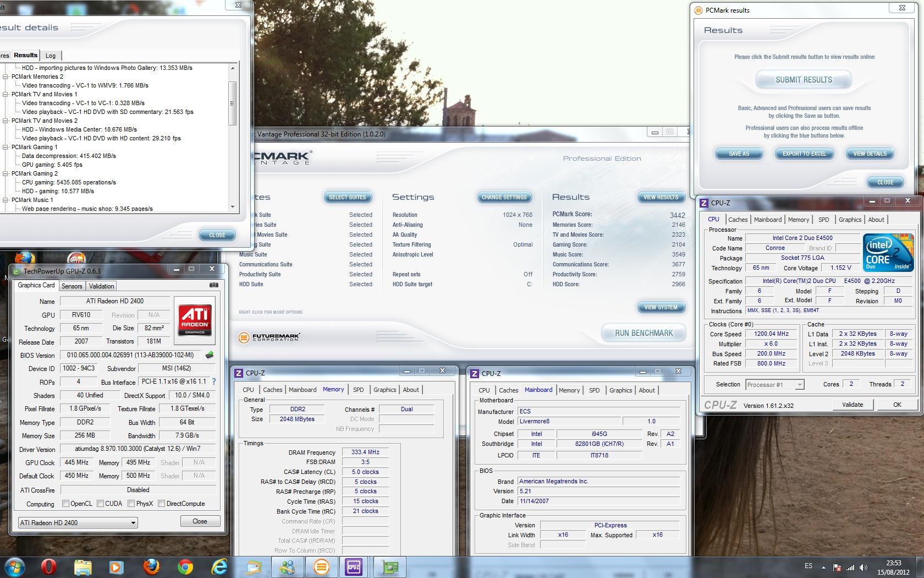This screenshot has width=924, height=578.
Task: Open the Windows Live Mail taskbar icon
Action: [254, 566]
